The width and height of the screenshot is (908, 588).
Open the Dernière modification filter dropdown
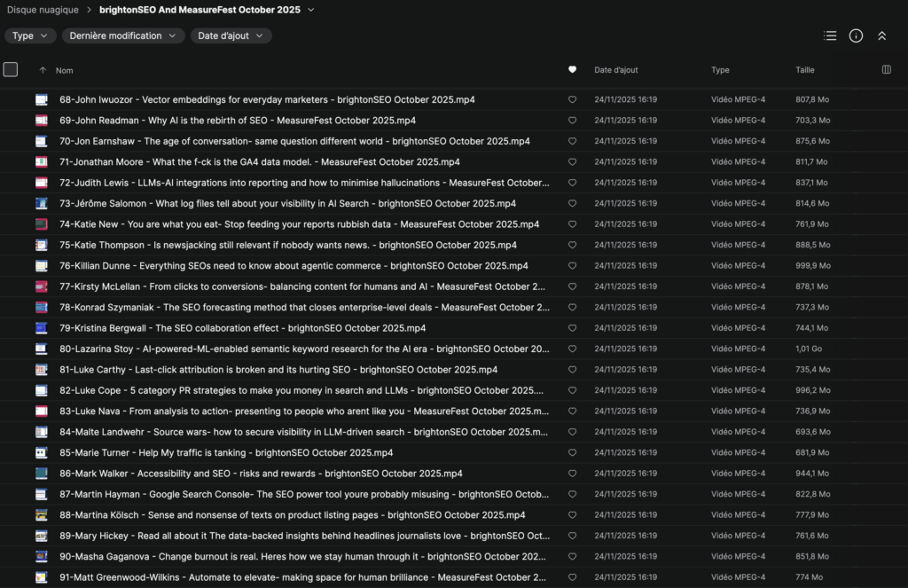(x=123, y=36)
